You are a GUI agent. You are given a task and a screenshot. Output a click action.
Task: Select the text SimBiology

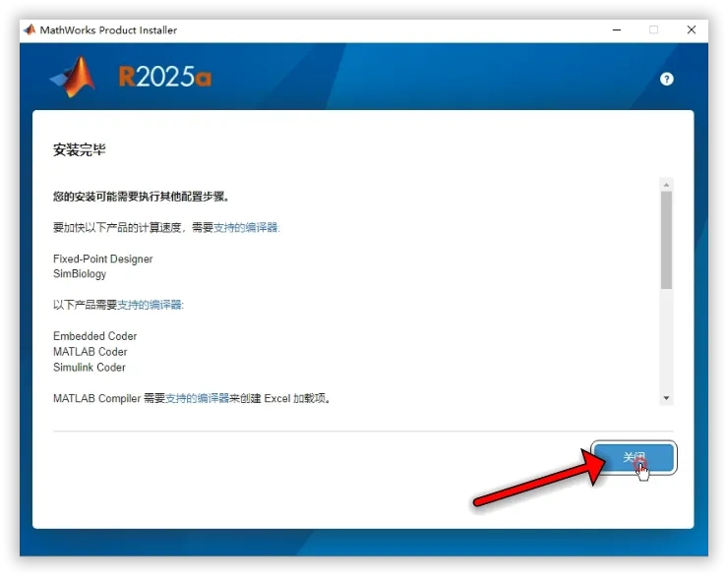(x=80, y=273)
